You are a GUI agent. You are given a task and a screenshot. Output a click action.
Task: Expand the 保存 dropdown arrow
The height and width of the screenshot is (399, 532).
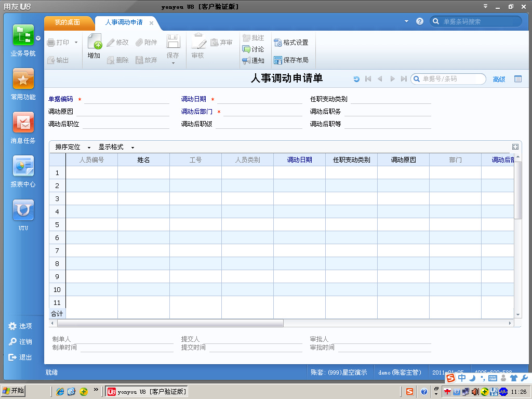(x=173, y=63)
